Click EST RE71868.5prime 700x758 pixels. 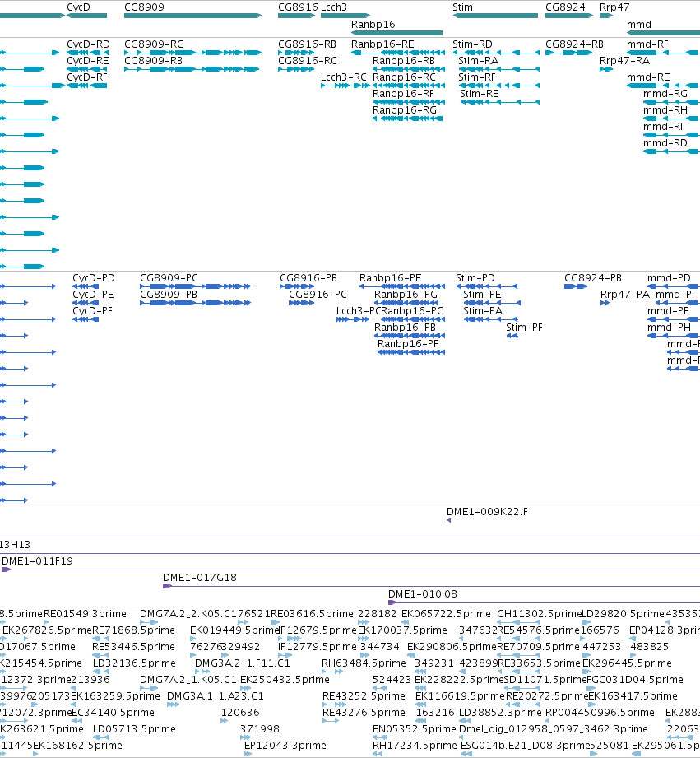133,630
